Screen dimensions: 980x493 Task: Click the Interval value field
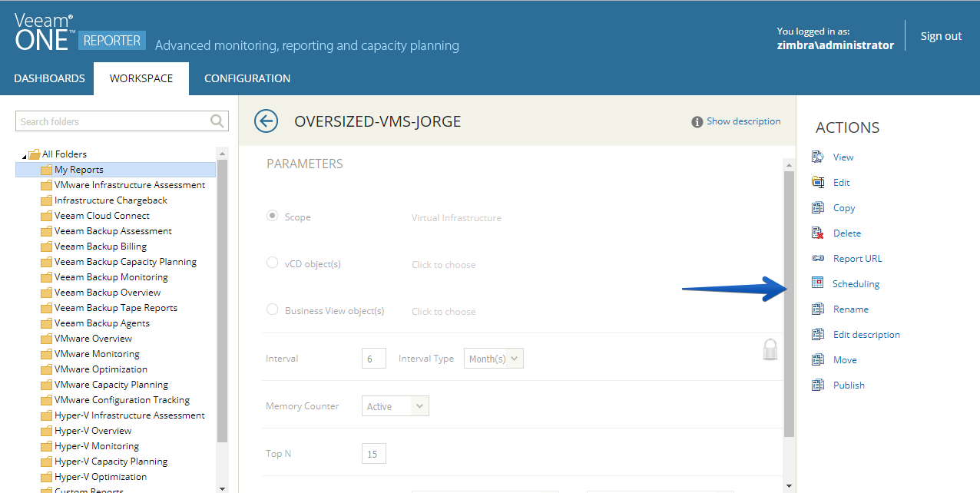(x=374, y=359)
